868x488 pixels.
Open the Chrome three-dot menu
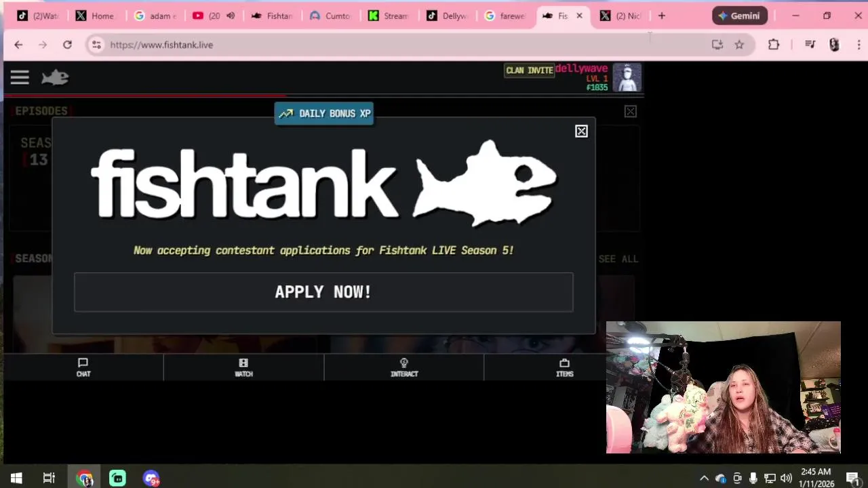tap(859, 45)
